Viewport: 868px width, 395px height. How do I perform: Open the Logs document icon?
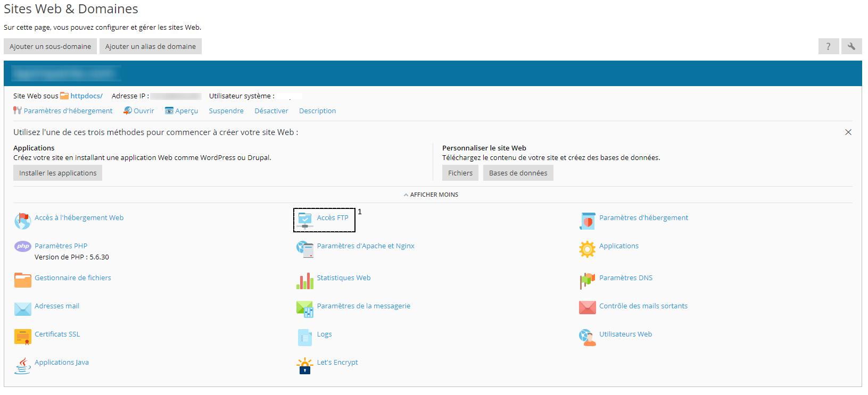305,337
